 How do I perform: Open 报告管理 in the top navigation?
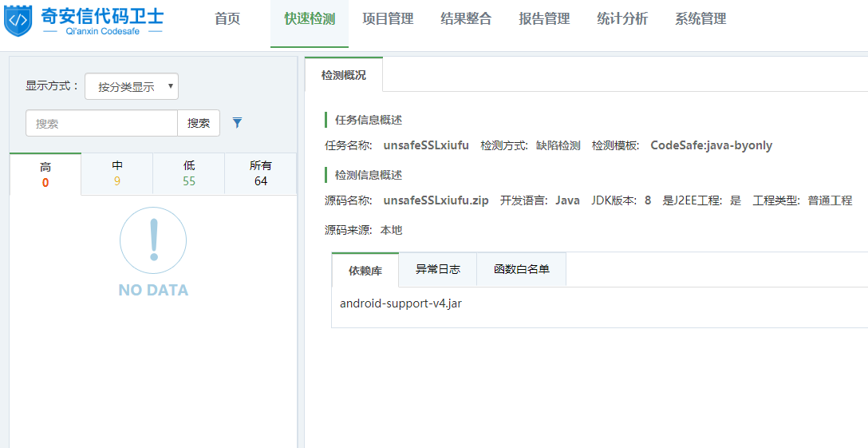(x=544, y=19)
